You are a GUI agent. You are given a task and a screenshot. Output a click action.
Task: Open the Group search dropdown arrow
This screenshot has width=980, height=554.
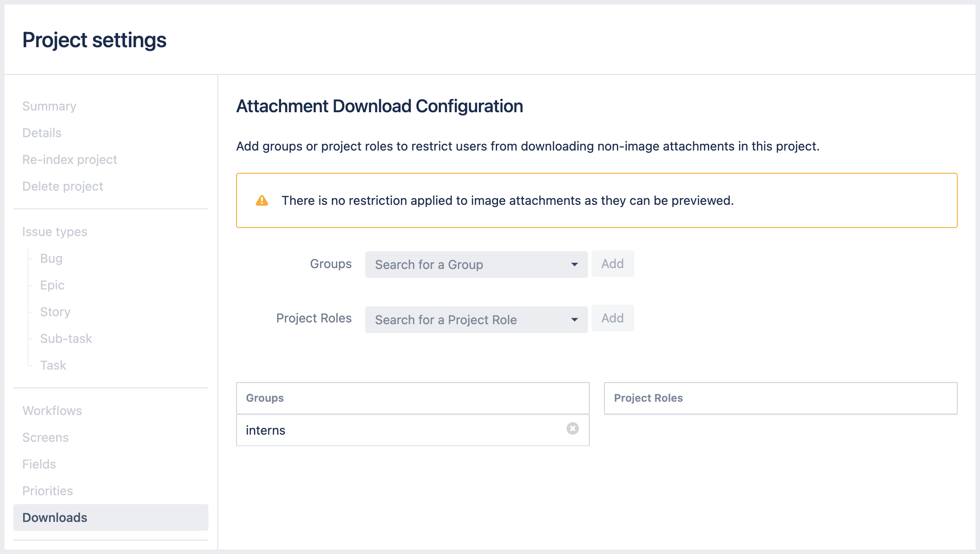575,264
